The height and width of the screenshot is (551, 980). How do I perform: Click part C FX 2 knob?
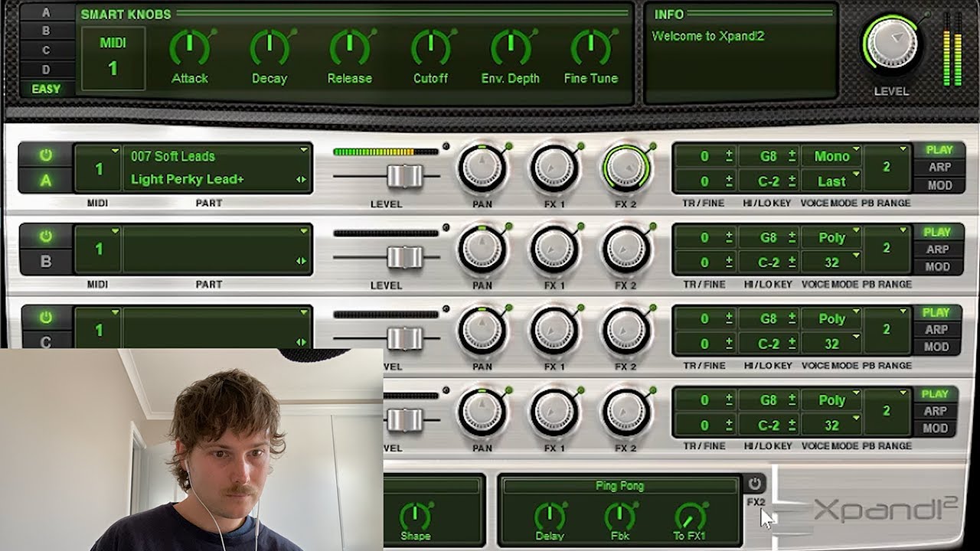tap(626, 331)
